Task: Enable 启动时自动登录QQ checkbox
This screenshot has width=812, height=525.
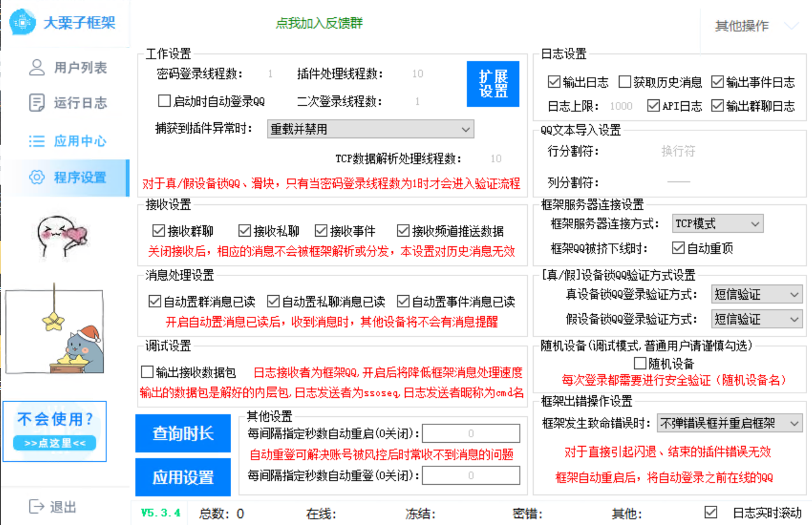Action: click(164, 101)
